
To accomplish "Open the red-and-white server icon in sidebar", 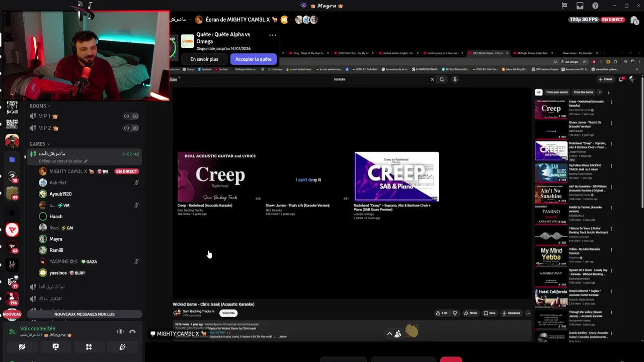I will [12, 230].
